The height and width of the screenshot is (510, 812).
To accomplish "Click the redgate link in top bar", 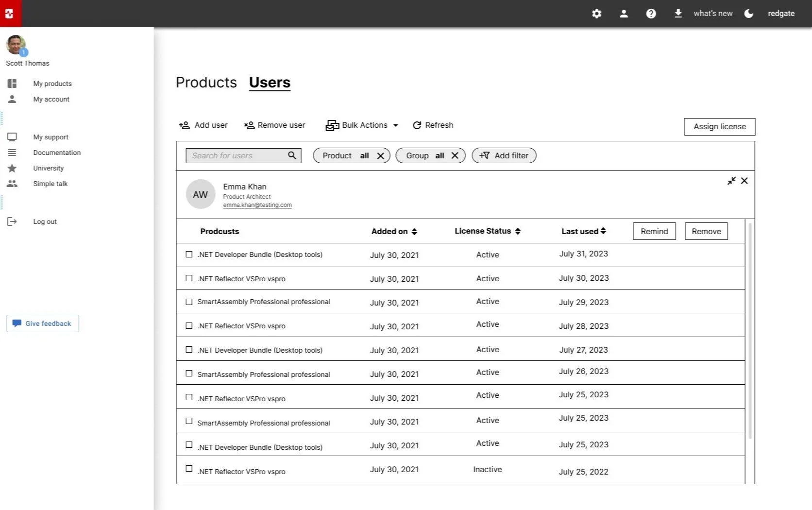I will pos(781,14).
